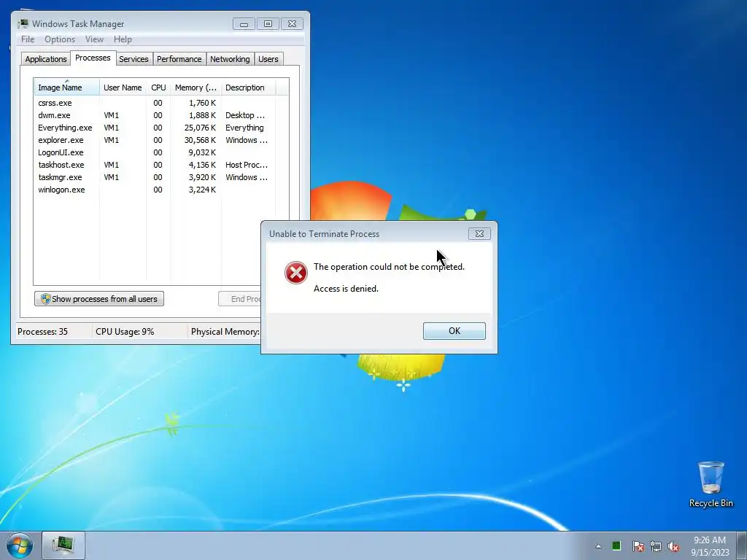
Task: Click the red error icon in dialog
Action: point(296,273)
